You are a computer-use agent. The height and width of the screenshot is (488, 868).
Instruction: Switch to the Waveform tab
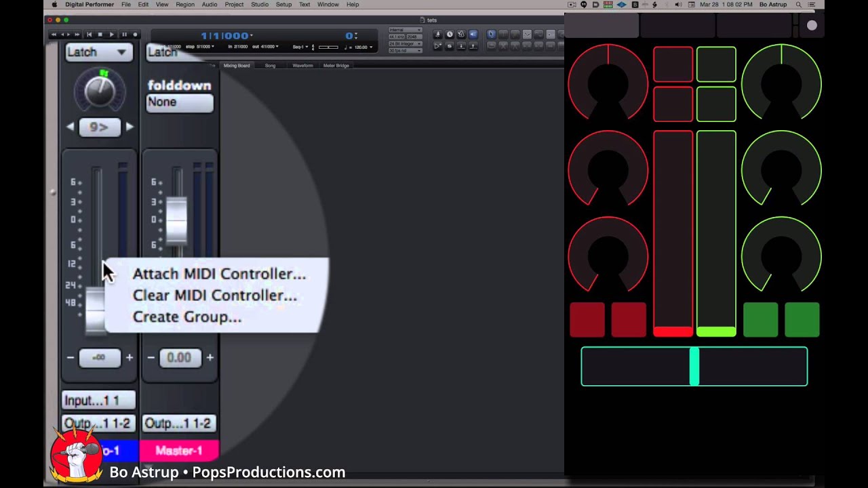(x=302, y=66)
